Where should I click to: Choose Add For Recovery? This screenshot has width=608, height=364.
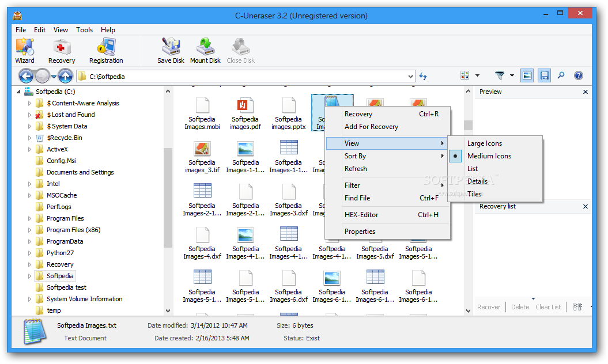click(388, 127)
